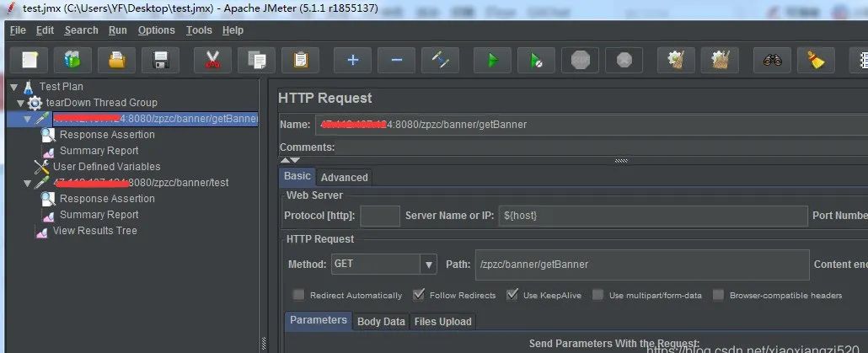Open the Templates toolbar icon

(x=72, y=60)
